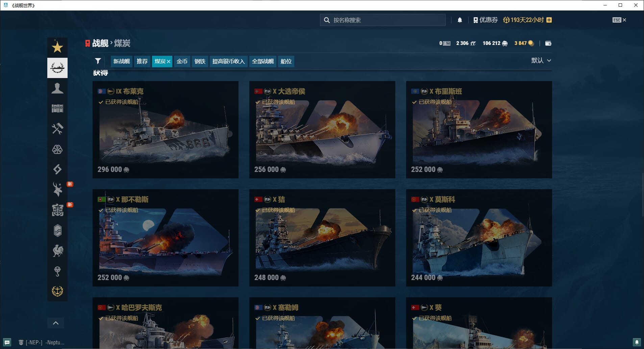This screenshot has height=349, width=644.
Task: Toggle the 金币 filter tag
Action: [x=182, y=61]
